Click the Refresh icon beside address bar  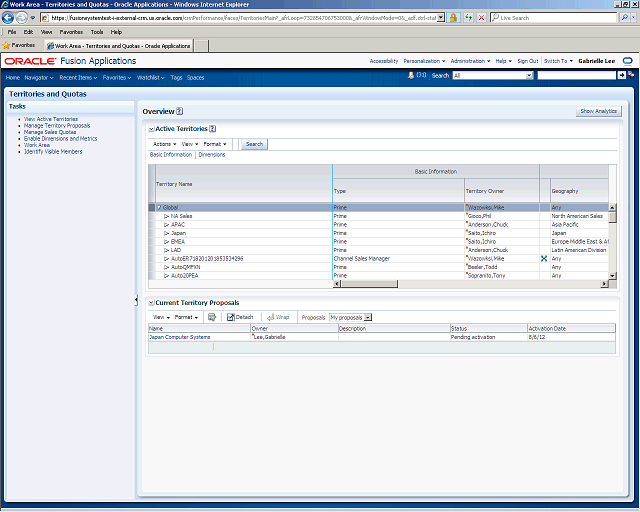click(x=468, y=18)
